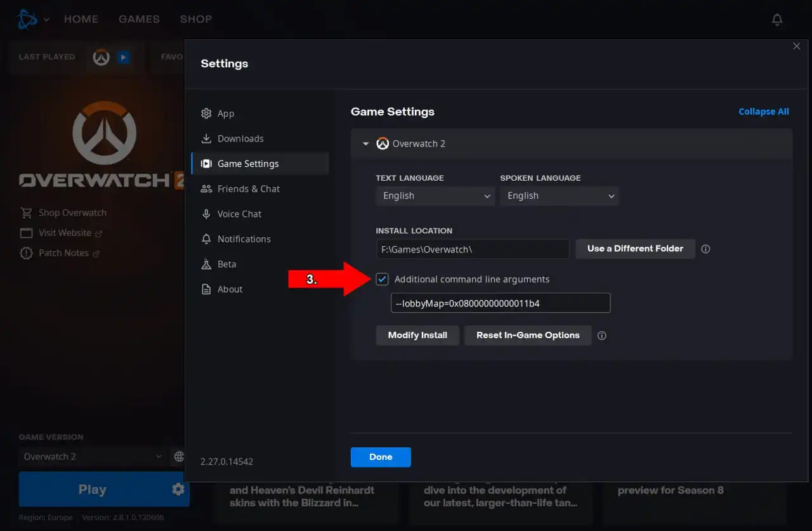Click the info icon beside Use a Different Folder

[705, 249]
